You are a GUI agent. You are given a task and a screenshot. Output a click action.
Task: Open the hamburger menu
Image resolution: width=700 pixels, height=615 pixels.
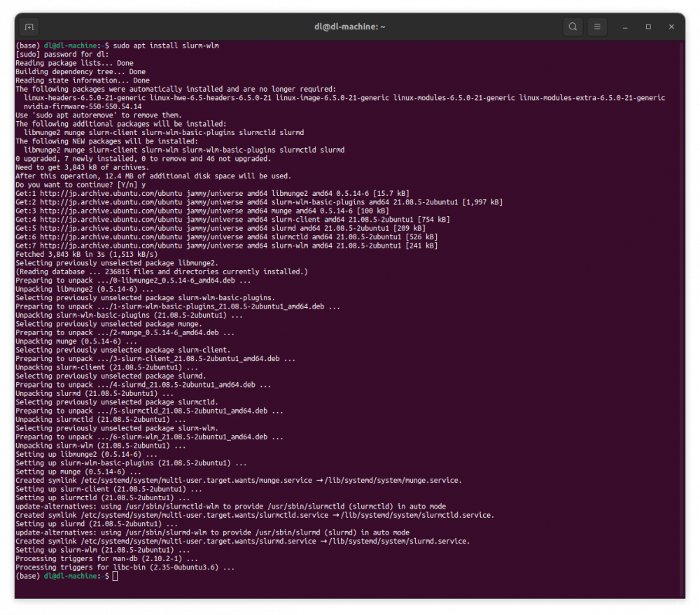click(x=597, y=27)
